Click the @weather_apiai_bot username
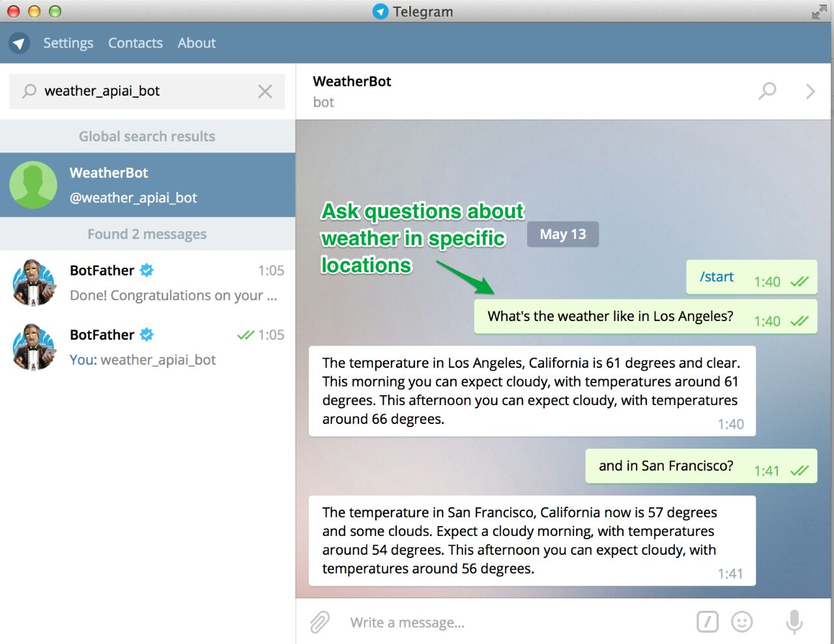Screen dimensions: 834x644 134,198
